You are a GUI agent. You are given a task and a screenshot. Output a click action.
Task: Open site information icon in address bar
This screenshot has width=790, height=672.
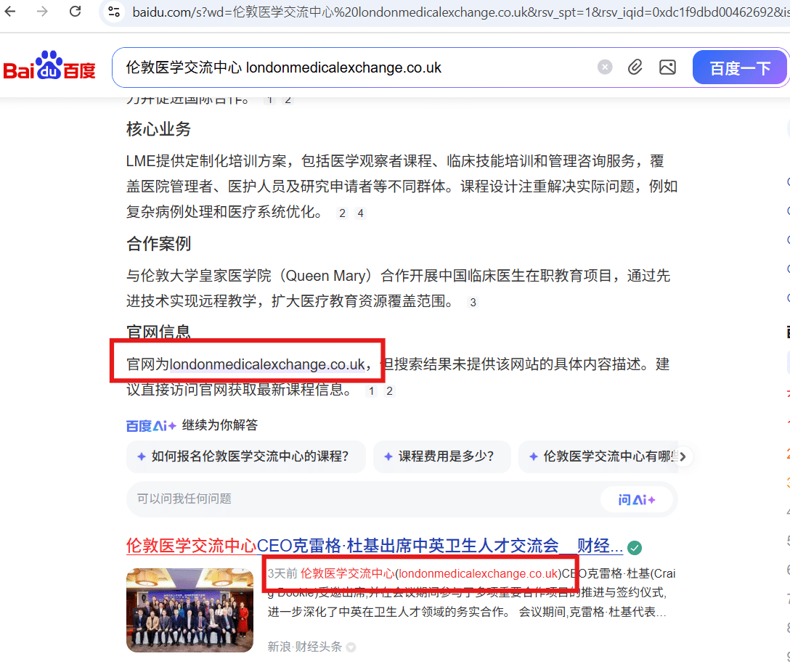click(113, 12)
